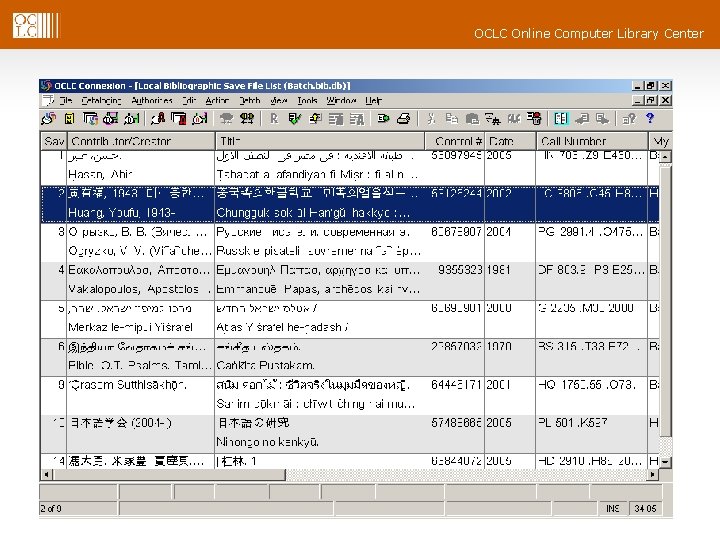Select the Bible. O.T. Psalms. Tamil row
This screenshot has width=720, height=540.
350,357
